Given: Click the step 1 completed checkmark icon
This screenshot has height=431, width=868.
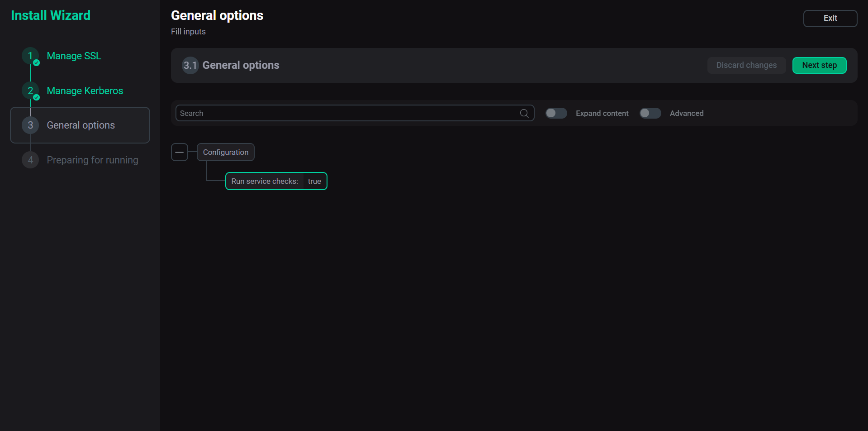Looking at the screenshot, I should [x=36, y=63].
